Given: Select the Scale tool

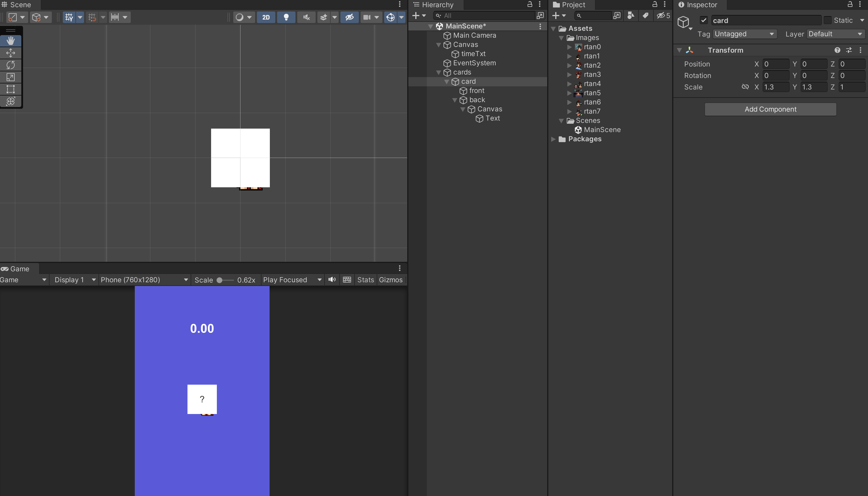Looking at the screenshot, I should coord(11,77).
